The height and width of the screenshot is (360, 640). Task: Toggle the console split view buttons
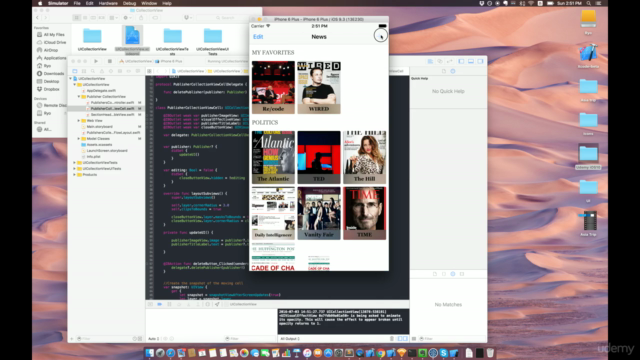tap(402, 338)
